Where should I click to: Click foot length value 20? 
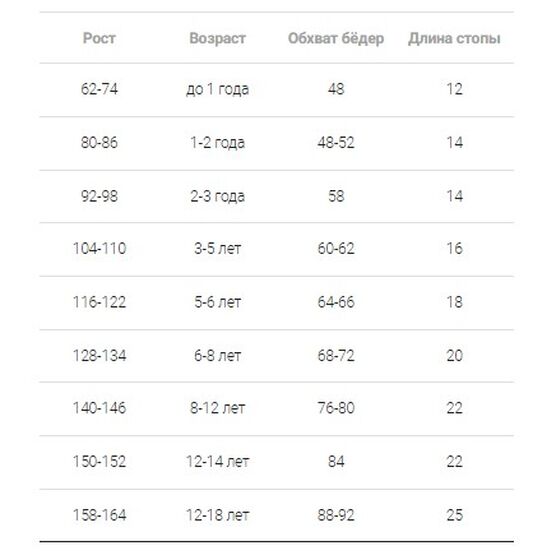(454, 355)
